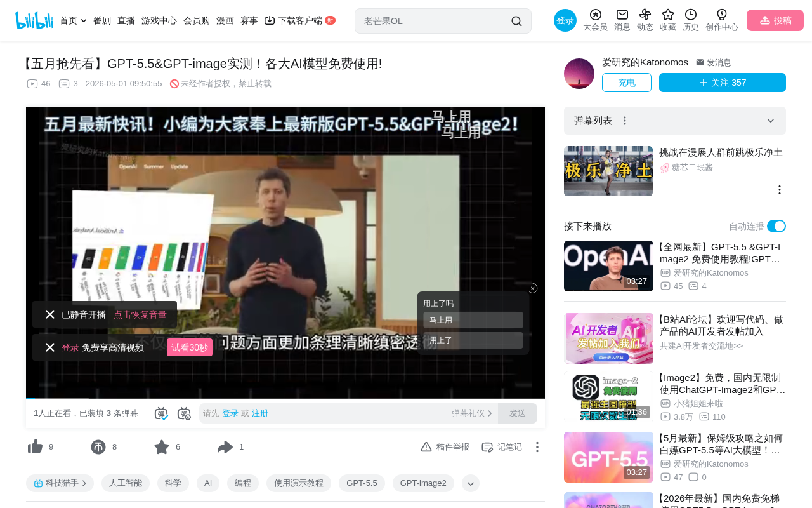Dismiss the 已静音开播 mute notice
This screenshot has height=508, width=812.
tap(50, 314)
